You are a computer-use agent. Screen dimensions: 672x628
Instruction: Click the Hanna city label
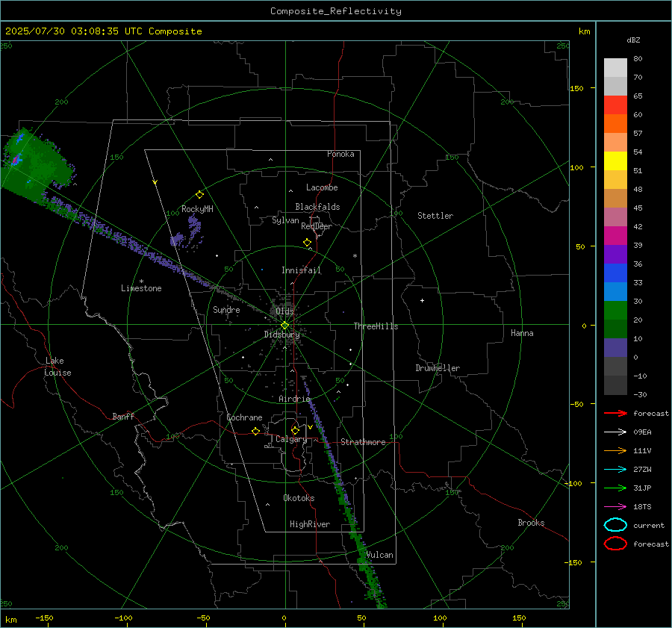[x=522, y=333]
